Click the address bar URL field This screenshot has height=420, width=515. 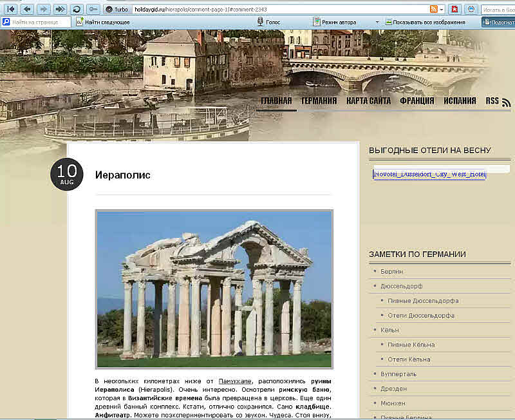click(279, 10)
